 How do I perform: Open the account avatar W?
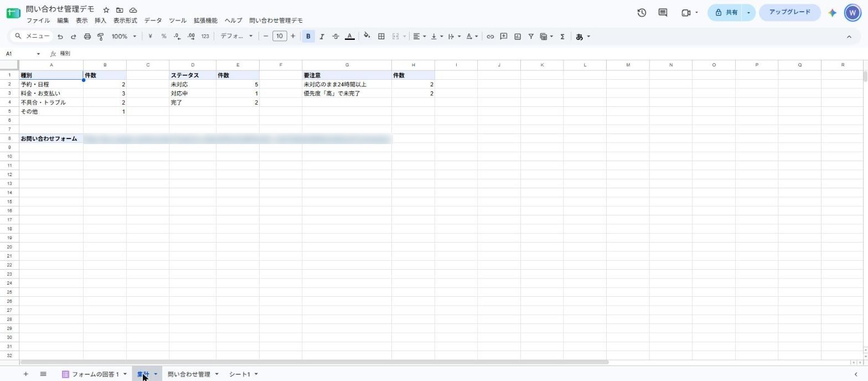pyautogui.click(x=852, y=12)
